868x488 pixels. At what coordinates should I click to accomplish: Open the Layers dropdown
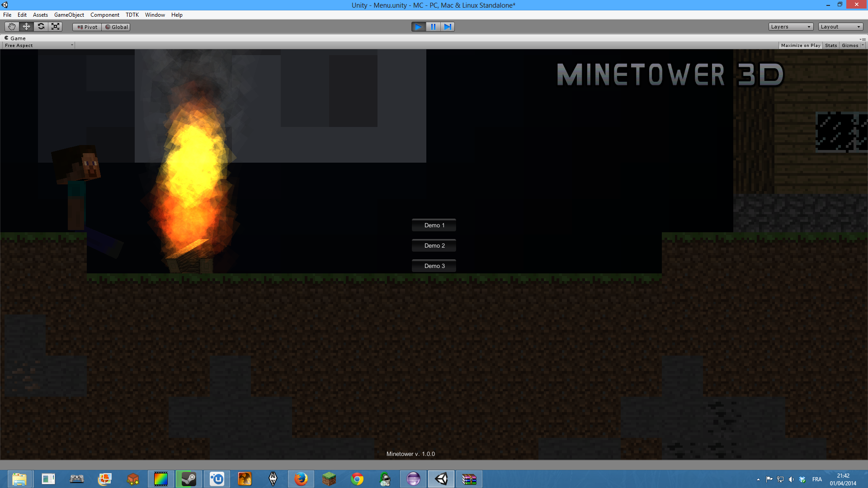(790, 27)
